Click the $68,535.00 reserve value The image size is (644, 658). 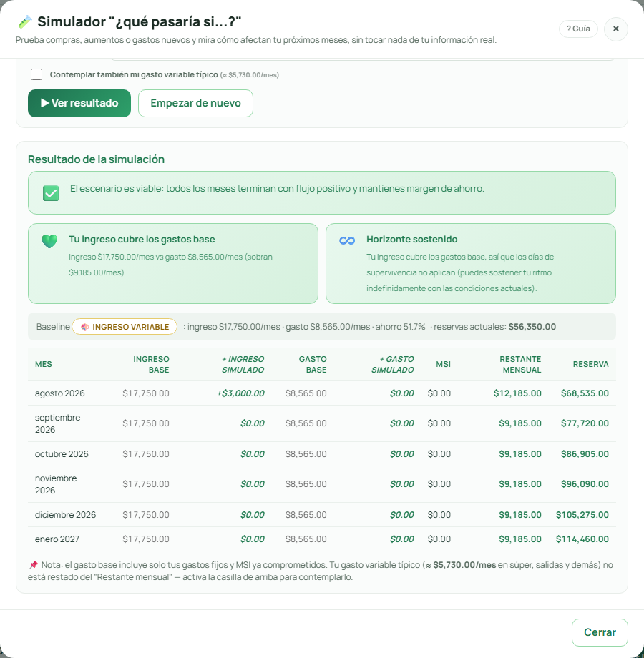tap(585, 393)
